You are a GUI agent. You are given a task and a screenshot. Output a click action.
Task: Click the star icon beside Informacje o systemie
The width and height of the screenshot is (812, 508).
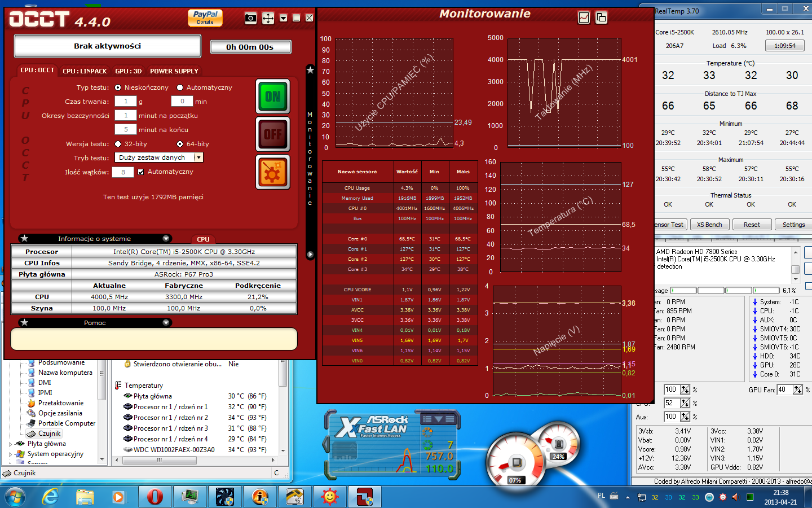(x=24, y=238)
